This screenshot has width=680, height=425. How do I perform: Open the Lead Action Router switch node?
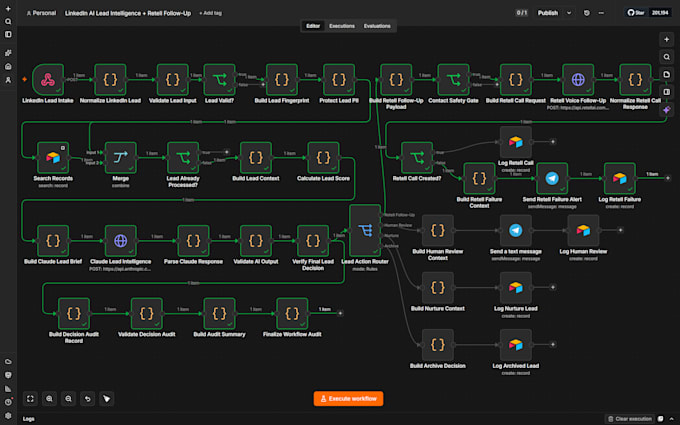pyautogui.click(x=365, y=231)
